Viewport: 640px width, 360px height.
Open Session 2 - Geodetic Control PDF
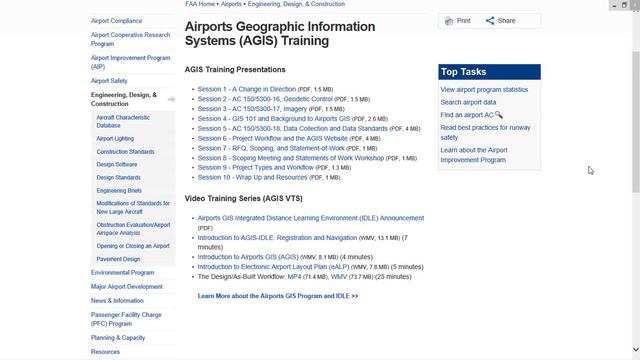click(x=265, y=99)
